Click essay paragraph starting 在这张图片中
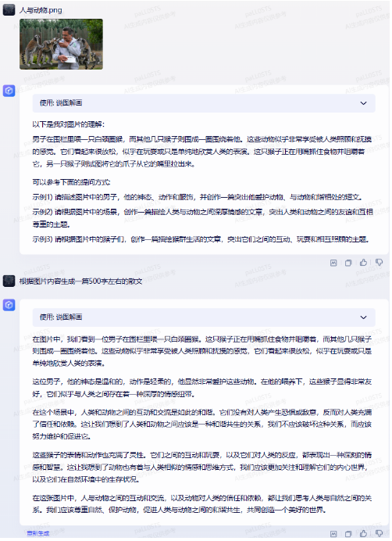 [202, 504]
